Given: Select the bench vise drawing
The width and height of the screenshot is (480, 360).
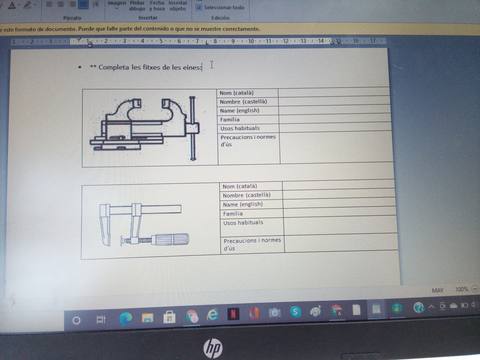Looking at the screenshot, I should 145,128.
